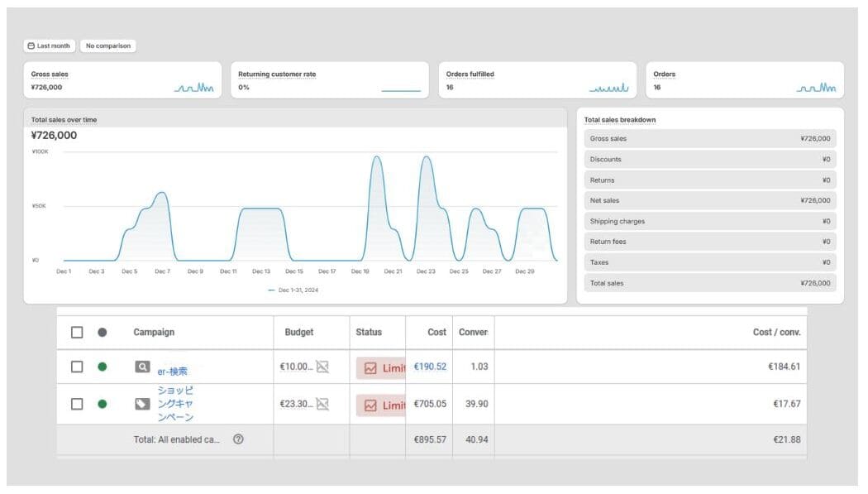Click the Dec 23 peak on sales chart

point(426,158)
